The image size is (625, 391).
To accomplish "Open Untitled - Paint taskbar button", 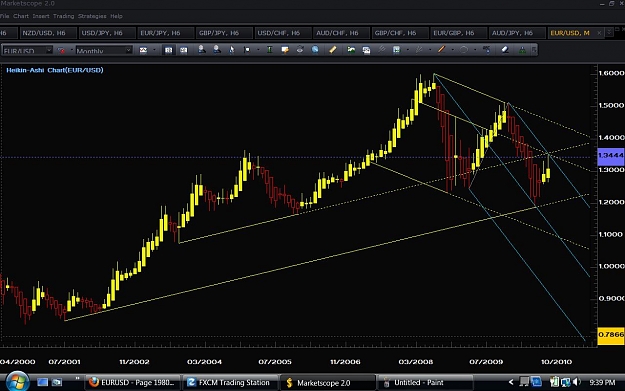I will coord(425,383).
